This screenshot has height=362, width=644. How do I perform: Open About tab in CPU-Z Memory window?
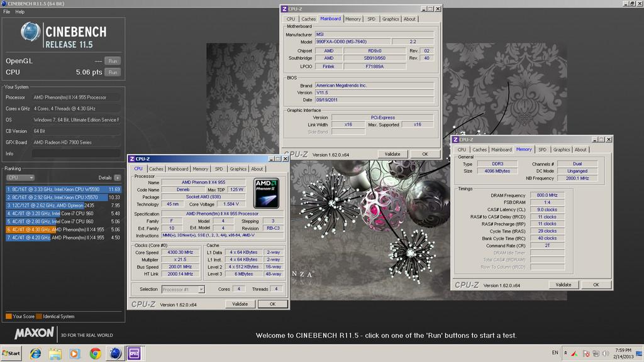(x=580, y=150)
